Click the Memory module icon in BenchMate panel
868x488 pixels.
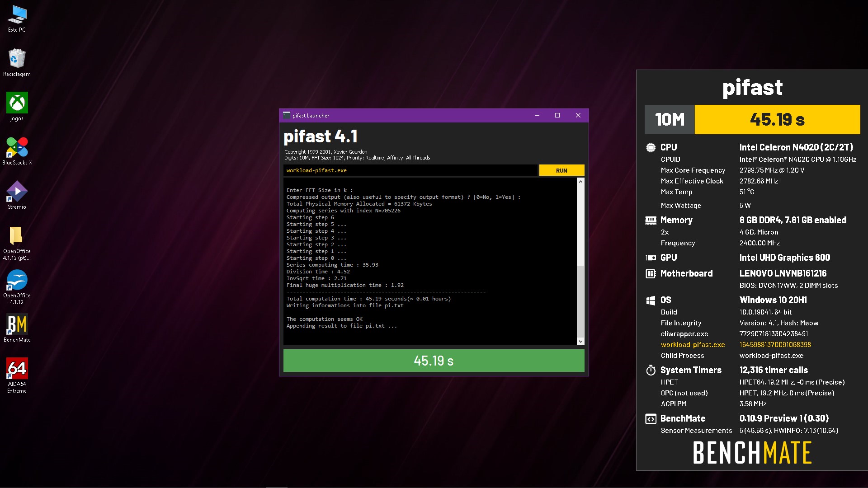[x=651, y=220]
